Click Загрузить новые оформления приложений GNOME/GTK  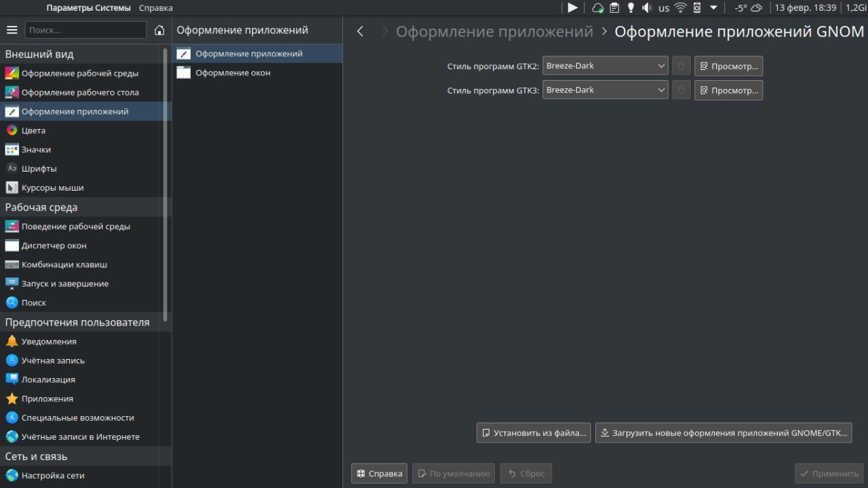pyautogui.click(x=724, y=433)
